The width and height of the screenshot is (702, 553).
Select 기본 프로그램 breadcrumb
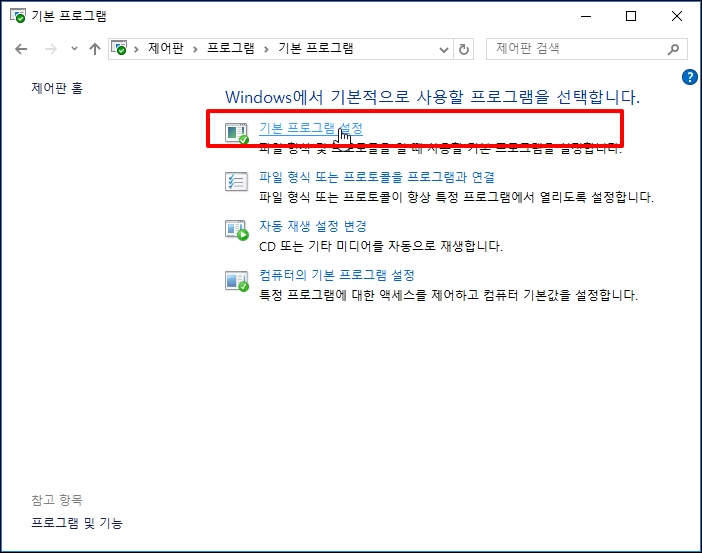pyautogui.click(x=316, y=48)
